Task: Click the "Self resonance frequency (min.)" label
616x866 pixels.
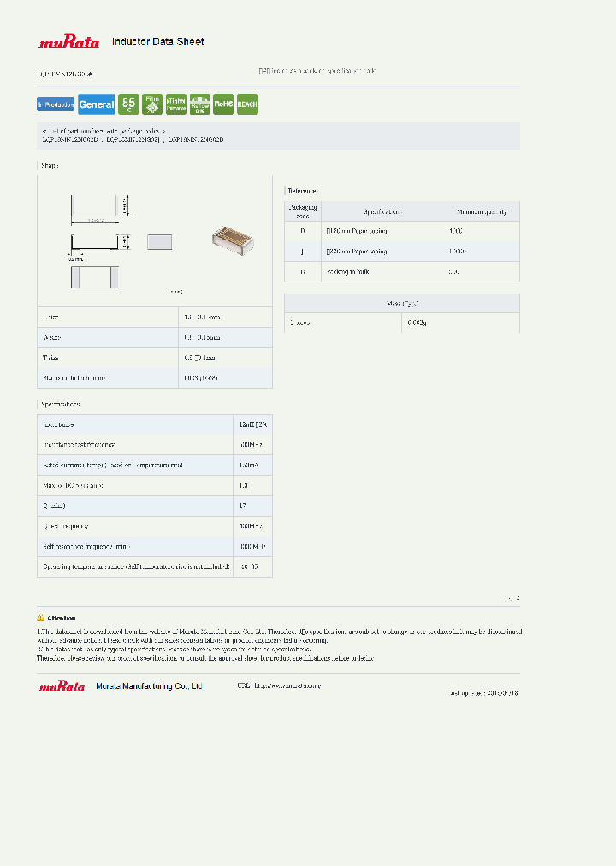Action: tap(86, 547)
